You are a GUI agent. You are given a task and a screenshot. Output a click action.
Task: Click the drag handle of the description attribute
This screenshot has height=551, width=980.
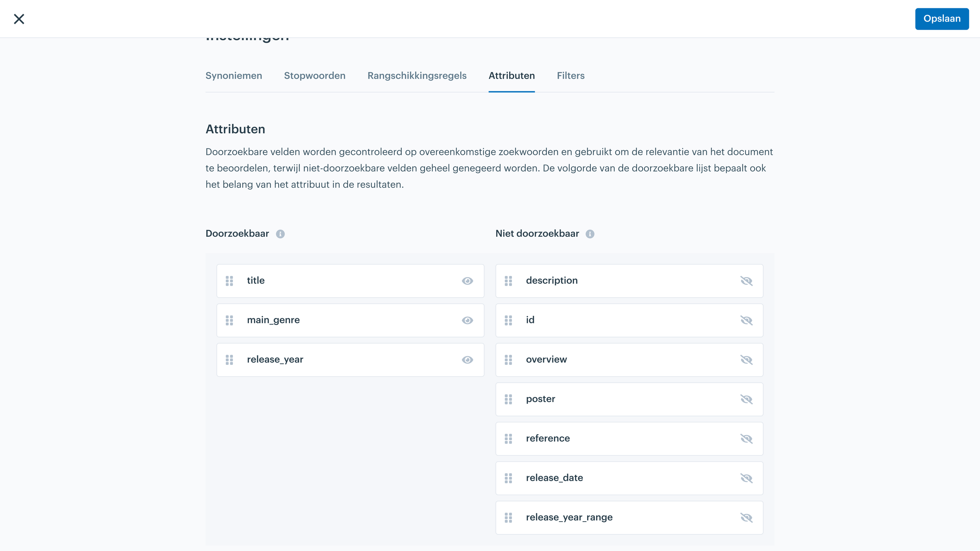[x=509, y=281]
